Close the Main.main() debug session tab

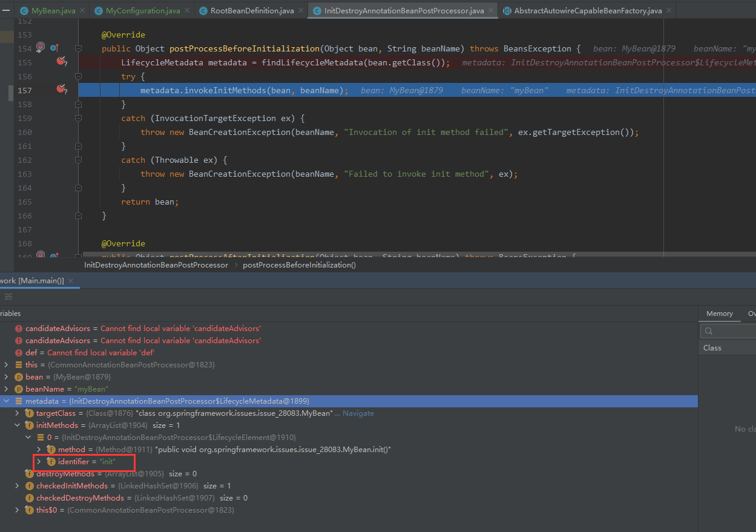71,281
